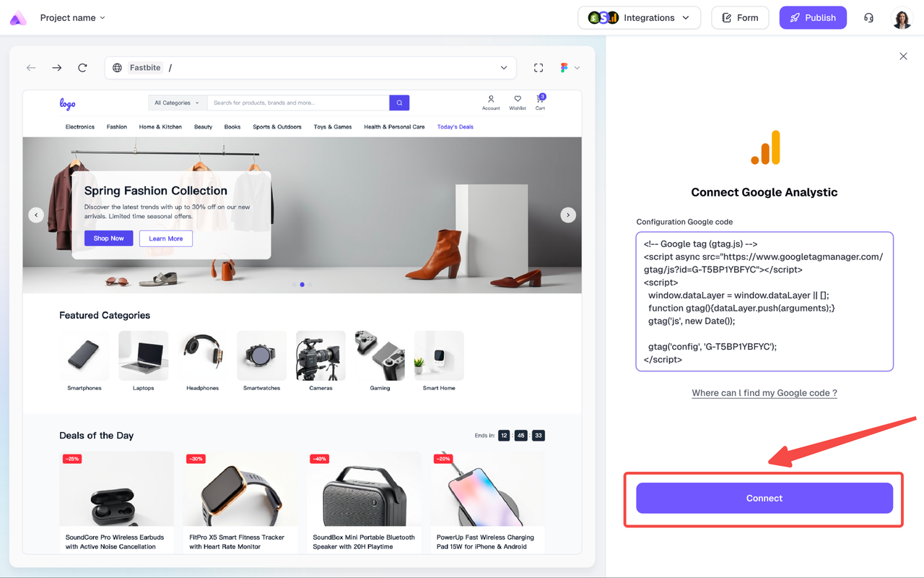
Task: Open the Wishlist heart icon
Action: [518, 103]
